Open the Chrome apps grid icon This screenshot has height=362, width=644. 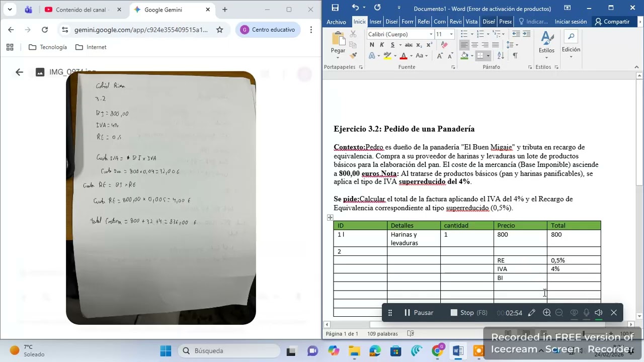point(10,47)
